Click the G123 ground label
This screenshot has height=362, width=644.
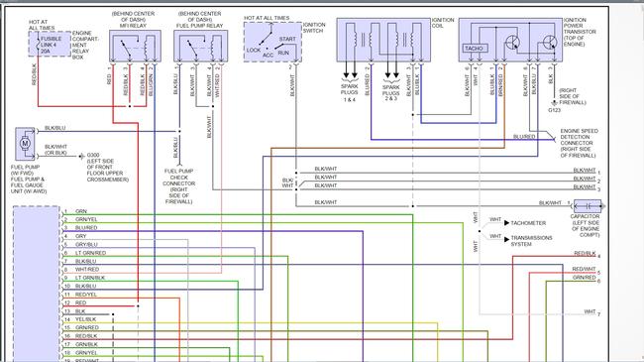[x=554, y=110]
